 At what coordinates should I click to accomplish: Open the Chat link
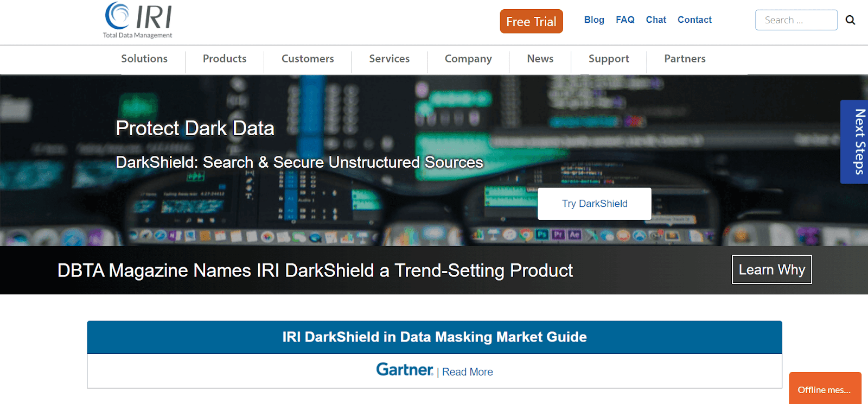656,20
